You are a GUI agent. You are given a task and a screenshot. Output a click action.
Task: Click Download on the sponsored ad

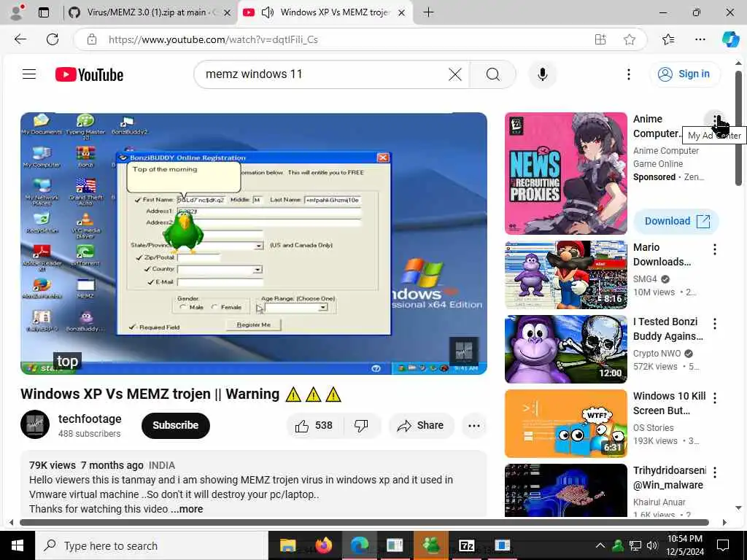[676, 221]
